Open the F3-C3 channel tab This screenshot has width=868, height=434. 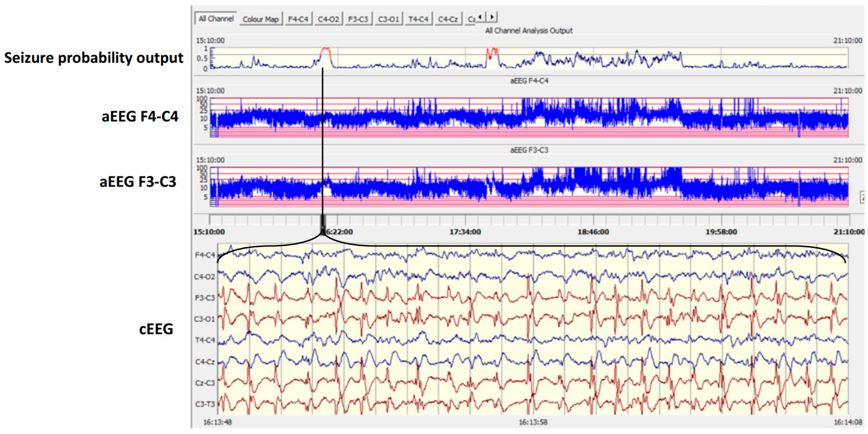358,19
